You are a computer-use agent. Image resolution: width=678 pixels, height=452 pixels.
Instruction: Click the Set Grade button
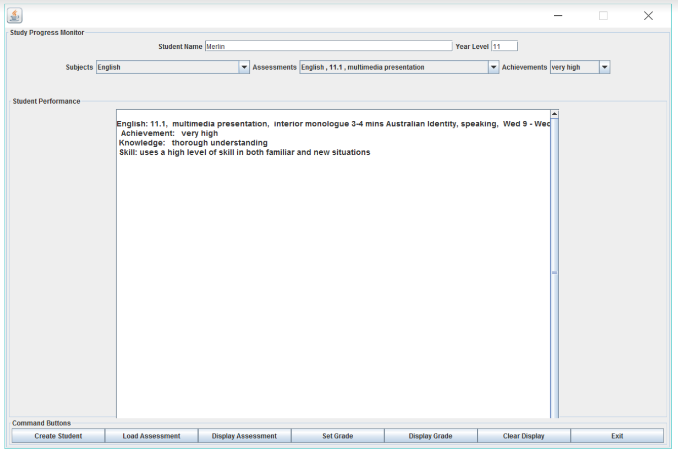coord(337,436)
